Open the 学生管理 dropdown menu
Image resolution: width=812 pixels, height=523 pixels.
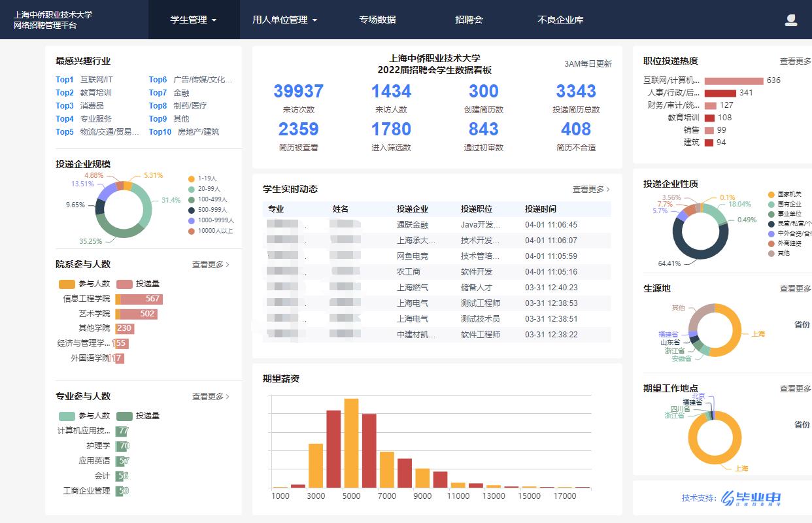(194, 20)
